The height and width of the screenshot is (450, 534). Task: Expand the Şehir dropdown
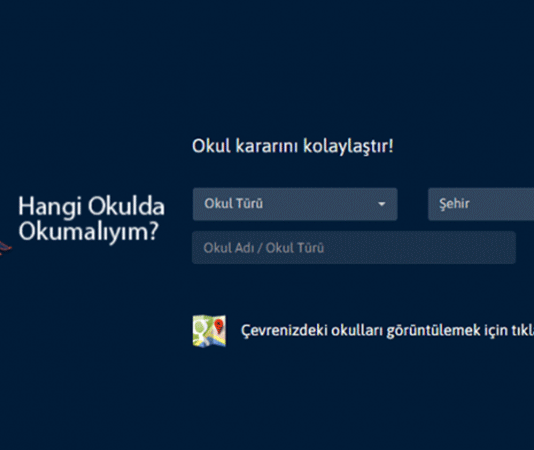[481, 204]
